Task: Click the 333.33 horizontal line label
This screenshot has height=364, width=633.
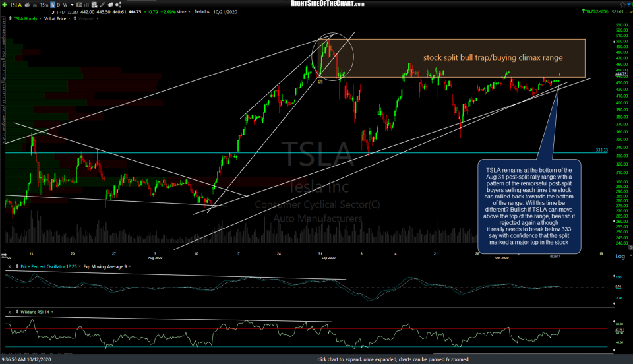Action: (601, 150)
